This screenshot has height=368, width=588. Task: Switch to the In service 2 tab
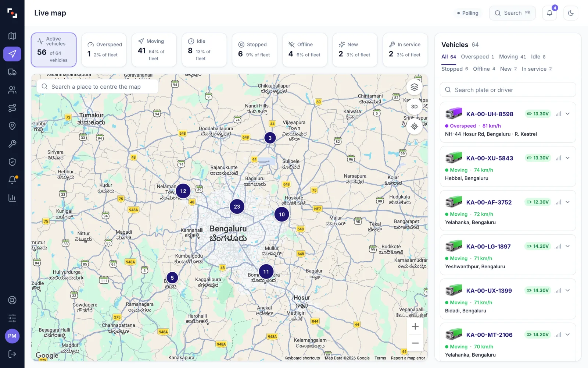[537, 69]
